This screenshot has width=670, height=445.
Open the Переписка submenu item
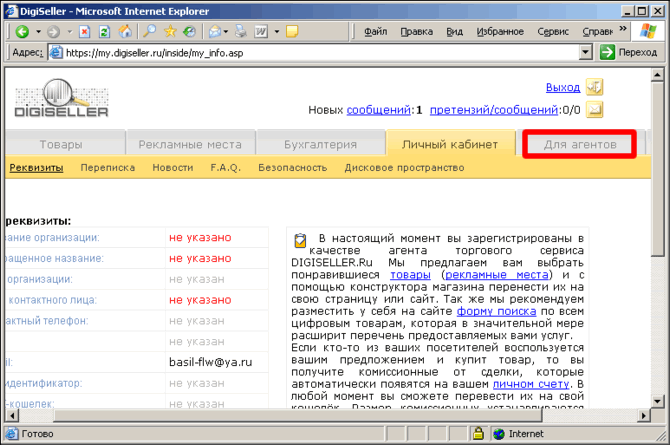pos(108,168)
